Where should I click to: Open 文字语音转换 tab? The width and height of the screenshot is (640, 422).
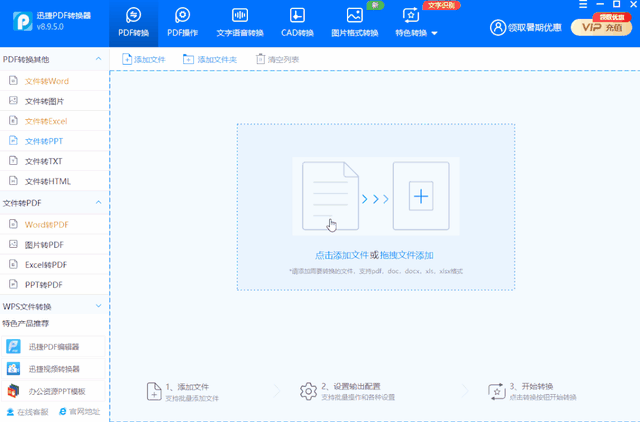click(x=240, y=23)
